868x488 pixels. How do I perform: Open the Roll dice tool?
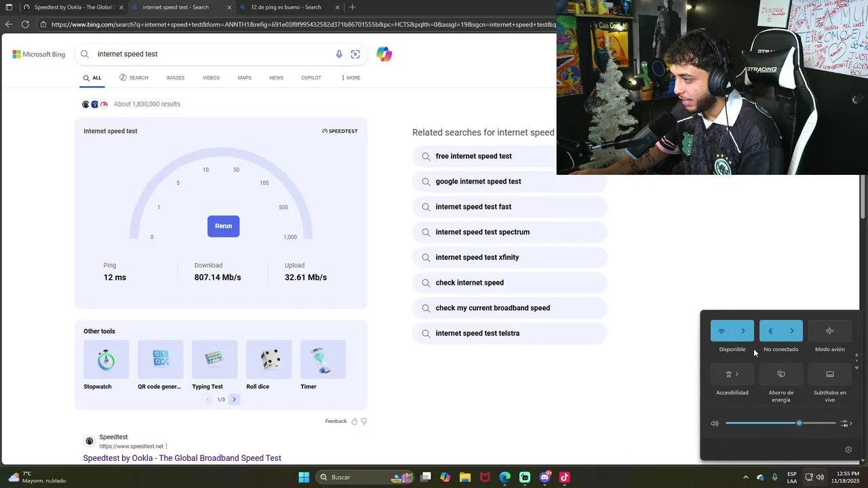point(269,366)
